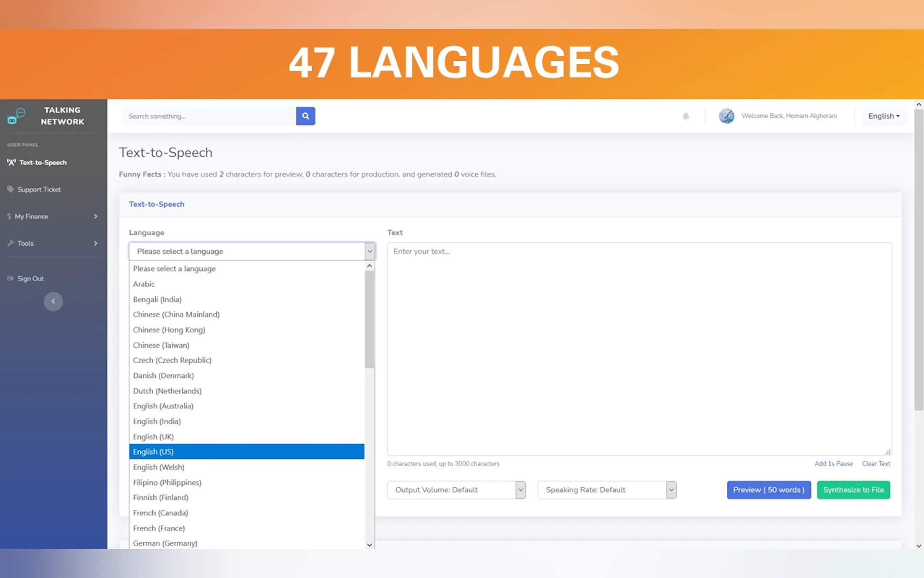Expand the Tools submenu
This screenshot has width=924, height=578.
(x=96, y=243)
